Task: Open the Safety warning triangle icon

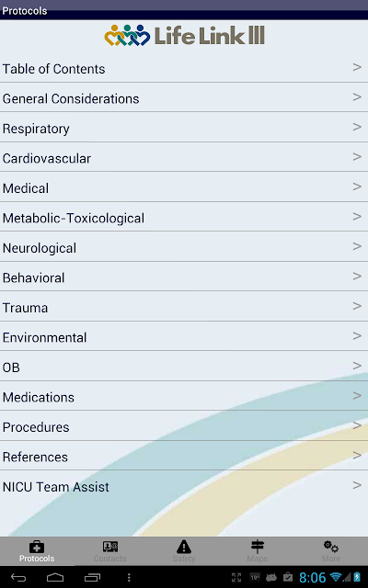Action: (184, 547)
